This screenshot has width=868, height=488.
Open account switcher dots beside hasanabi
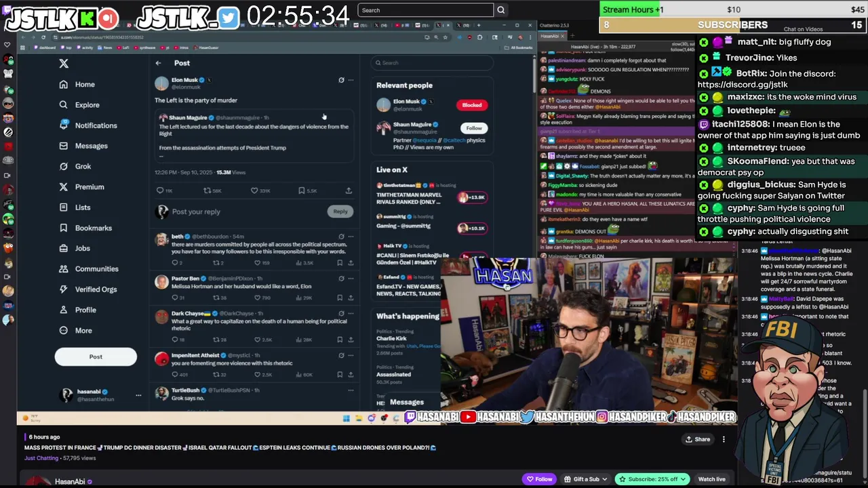[x=138, y=395]
